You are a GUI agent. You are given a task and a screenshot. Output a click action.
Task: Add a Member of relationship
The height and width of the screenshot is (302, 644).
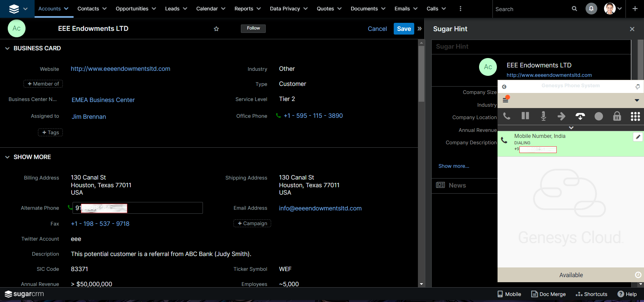(x=43, y=84)
